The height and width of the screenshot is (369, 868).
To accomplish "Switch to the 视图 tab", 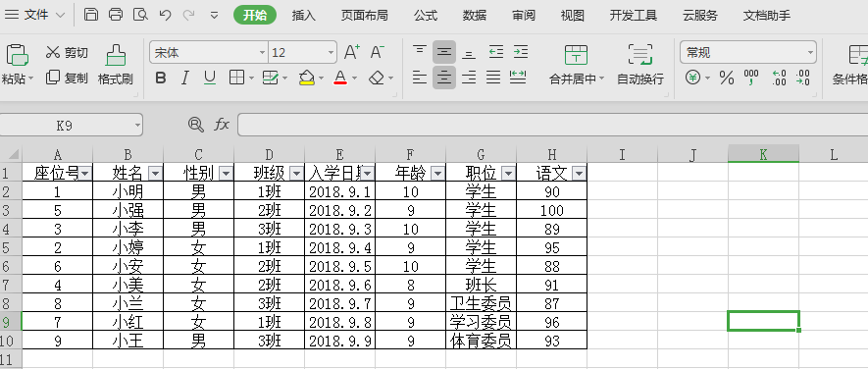I will coord(573,15).
